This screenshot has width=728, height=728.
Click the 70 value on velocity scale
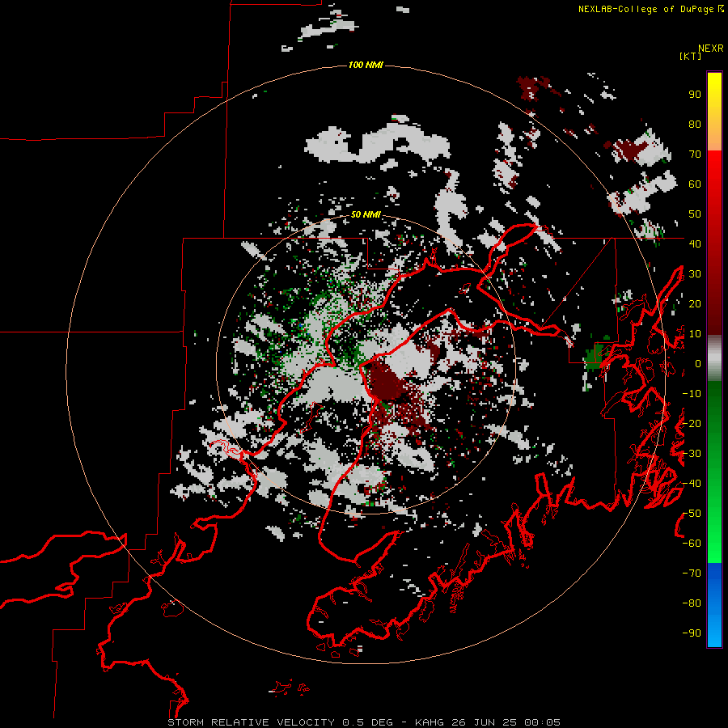coord(695,154)
